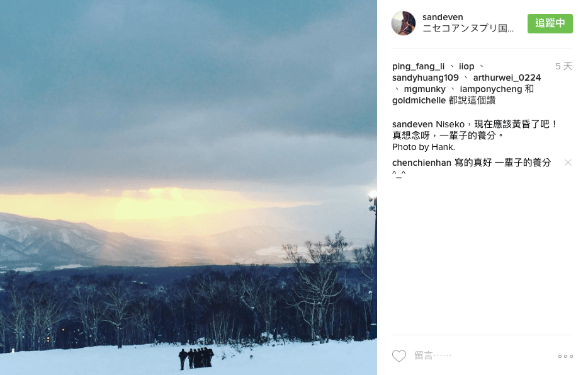Open iamponycheng's profile link
Screen dimensions: 588x375
491,89
